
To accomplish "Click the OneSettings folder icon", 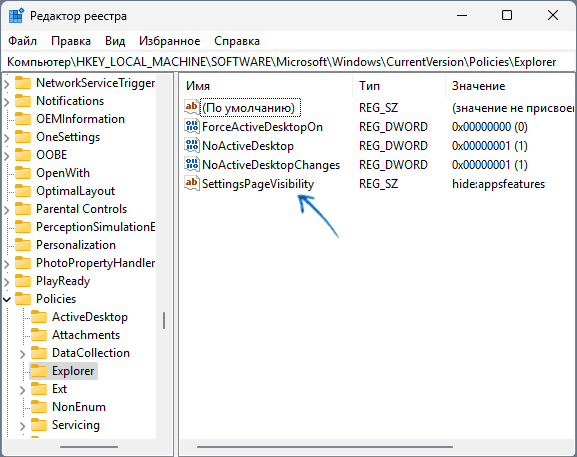I will [x=23, y=137].
